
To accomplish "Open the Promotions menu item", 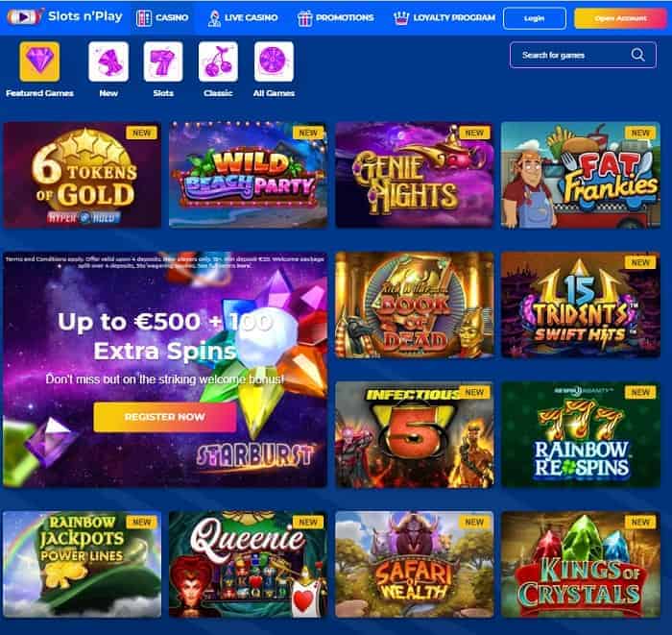I will (336, 18).
